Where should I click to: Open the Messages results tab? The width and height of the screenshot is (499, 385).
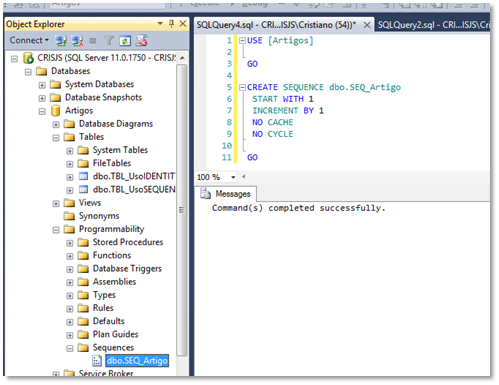(x=226, y=194)
